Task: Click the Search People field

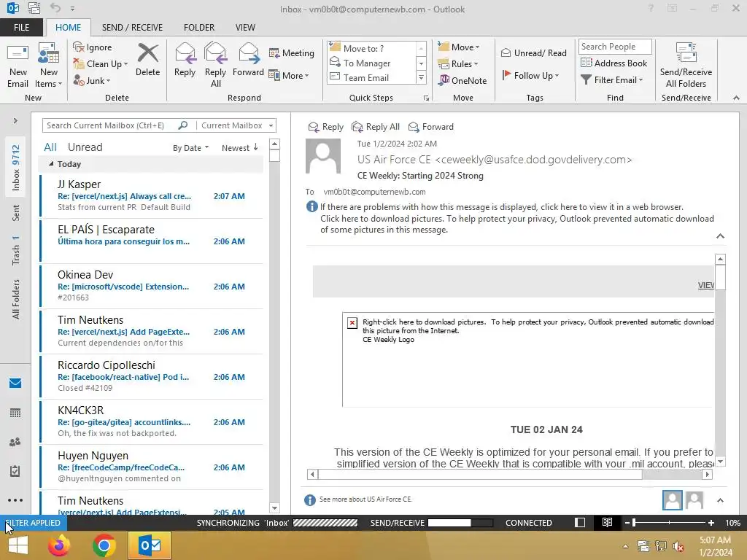Action: pyautogui.click(x=614, y=46)
